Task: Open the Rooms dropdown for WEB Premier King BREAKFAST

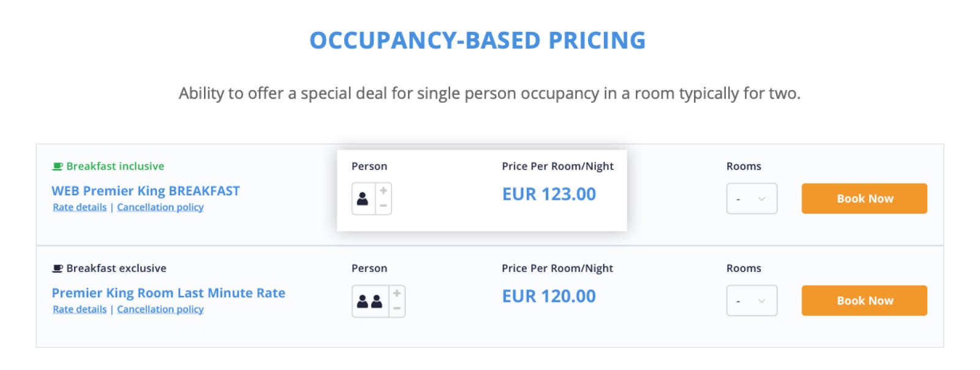Action: 752,198
